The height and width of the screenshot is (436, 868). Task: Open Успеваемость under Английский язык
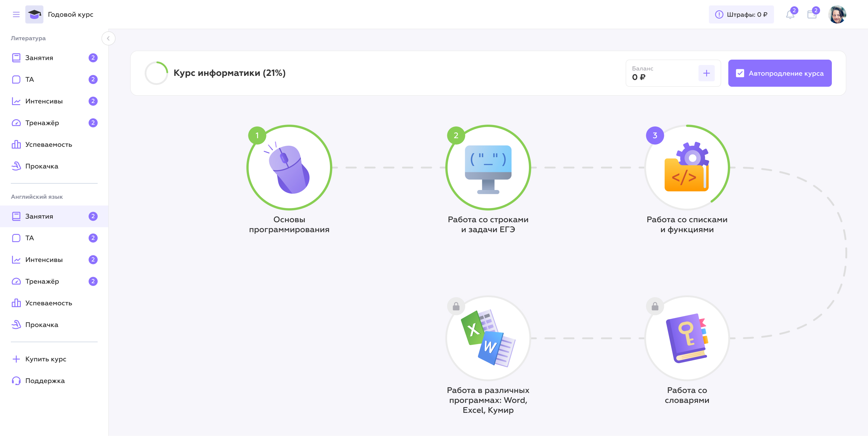click(x=49, y=303)
